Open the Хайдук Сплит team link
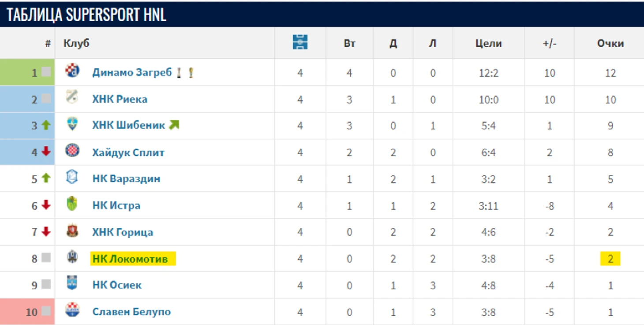Screen dimensions: 644x325 pyautogui.click(x=128, y=153)
